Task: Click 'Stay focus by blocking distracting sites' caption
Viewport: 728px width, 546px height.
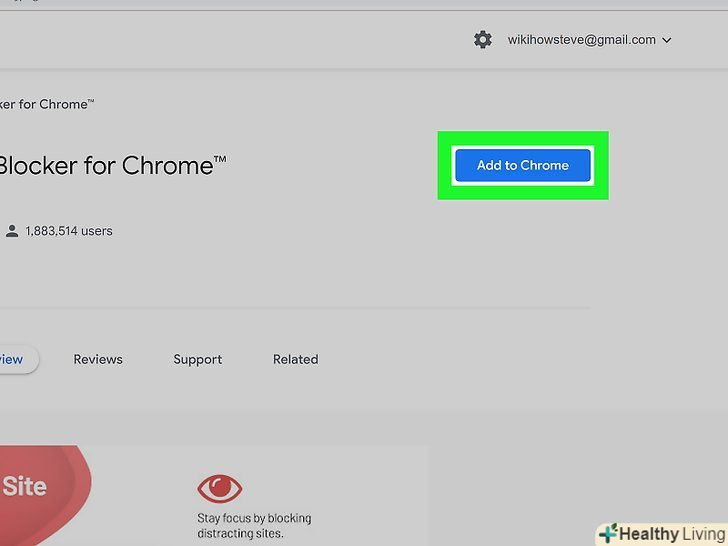Action: pos(254,526)
